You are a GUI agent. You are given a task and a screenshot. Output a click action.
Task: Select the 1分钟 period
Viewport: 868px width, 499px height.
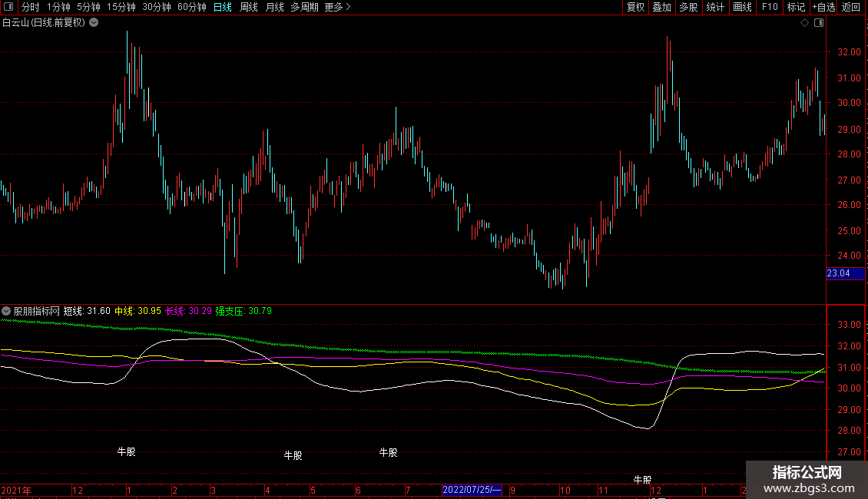coord(58,7)
